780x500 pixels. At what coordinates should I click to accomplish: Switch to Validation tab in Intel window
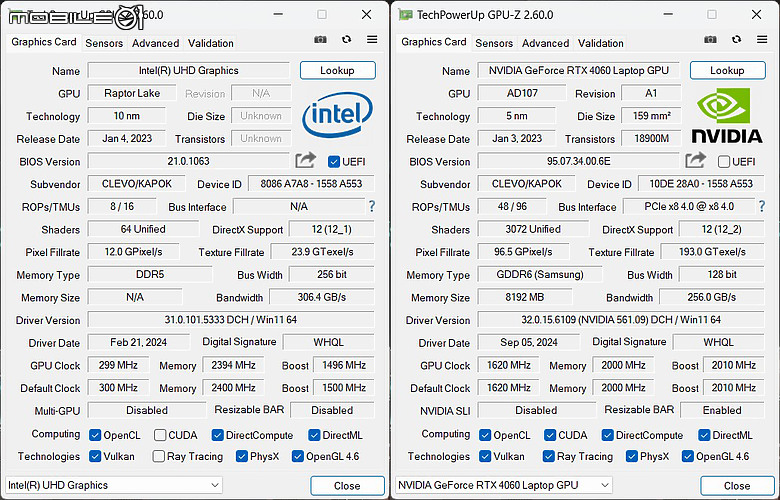[210, 43]
